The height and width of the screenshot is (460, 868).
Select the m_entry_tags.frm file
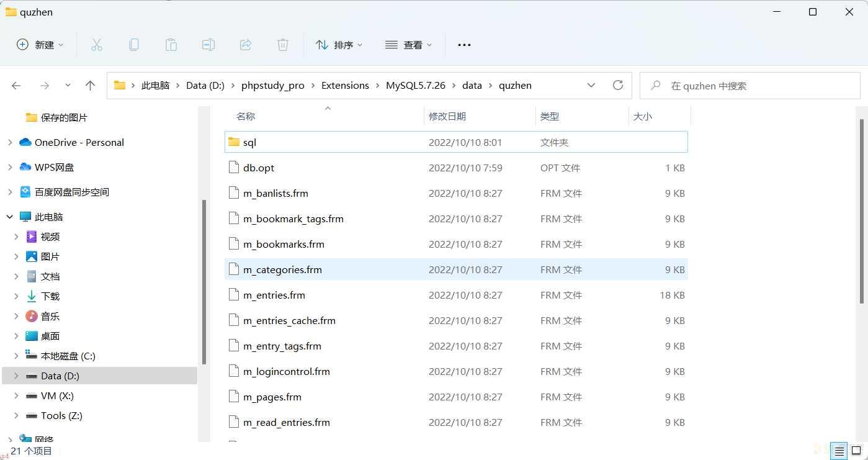coord(456,346)
